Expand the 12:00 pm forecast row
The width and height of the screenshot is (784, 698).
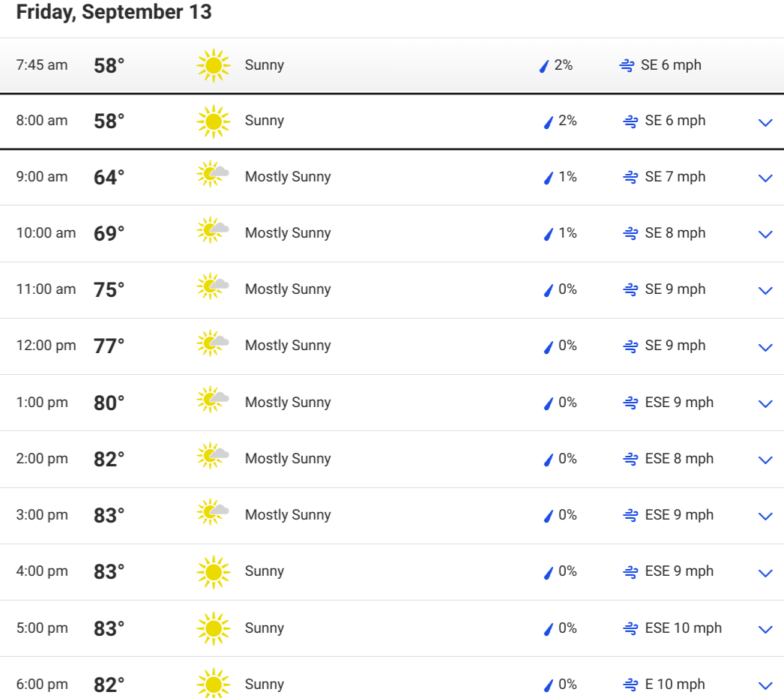click(x=765, y=347)
